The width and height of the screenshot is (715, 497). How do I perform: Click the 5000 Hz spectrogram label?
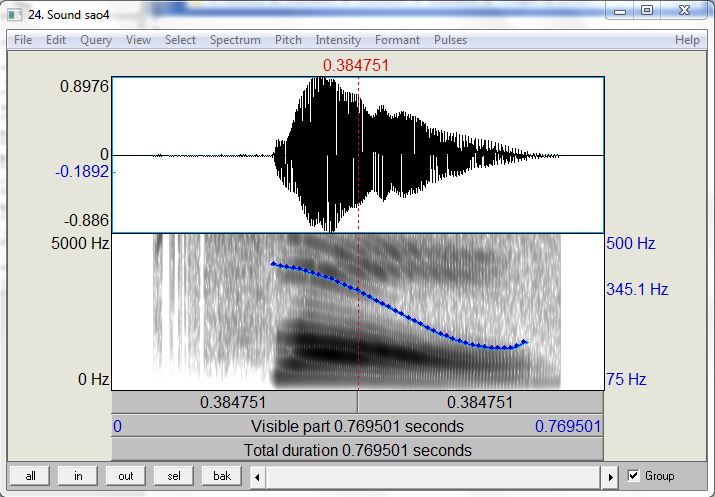80,243
